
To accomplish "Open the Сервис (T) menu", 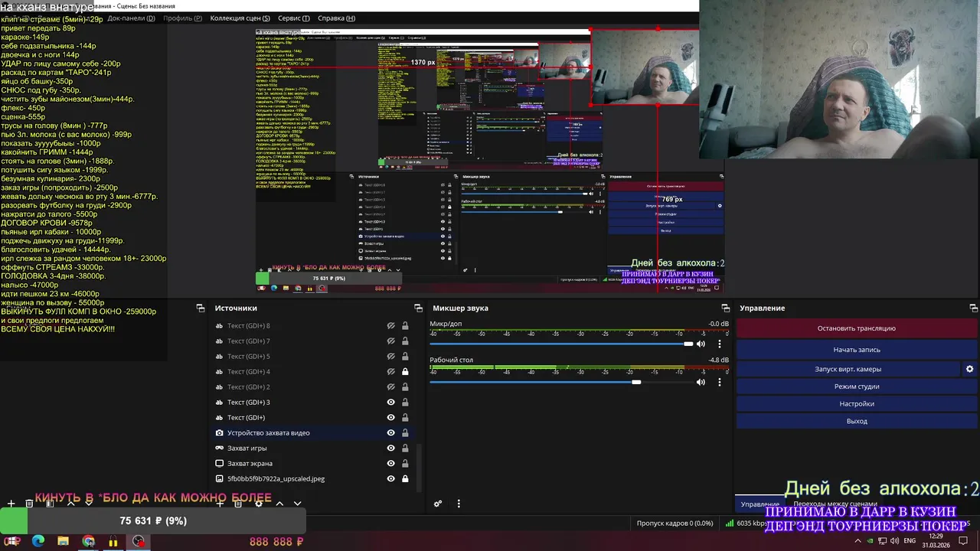I will pyautogui.click(x=294, y=18).
